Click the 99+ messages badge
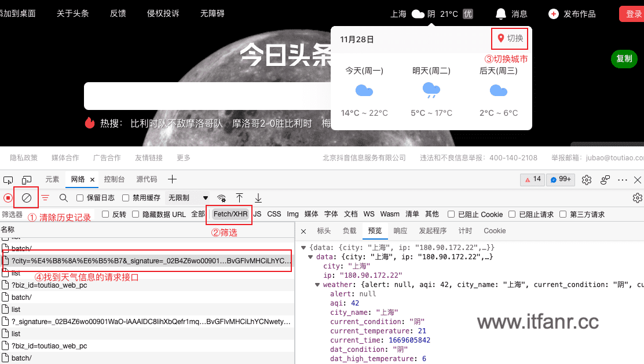Image resolution: width=644 pixels, height=364 pixels. pyautogui.click(x=561, y=179)
